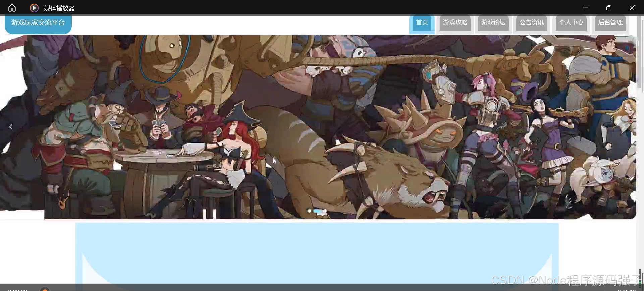
Task: Minimize the media player window
Action: click(x=586, y=8)
